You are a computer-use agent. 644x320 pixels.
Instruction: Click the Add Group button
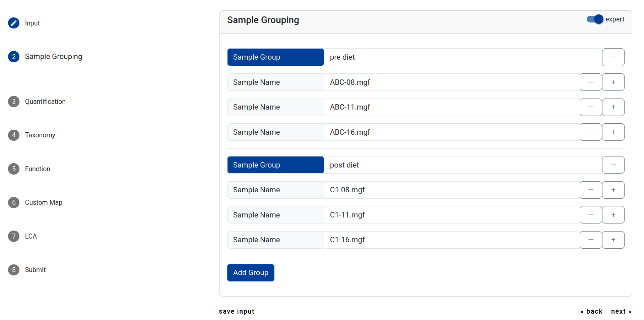pos(251,273)
